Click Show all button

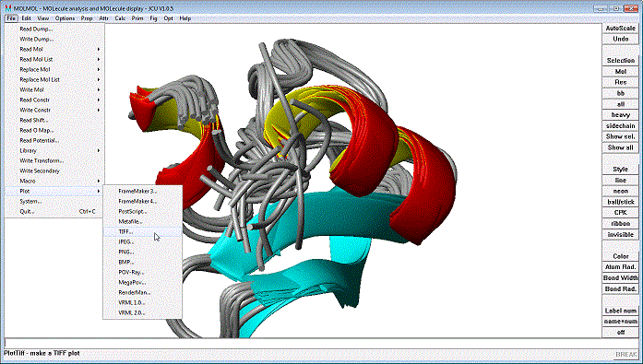point(621,147)
